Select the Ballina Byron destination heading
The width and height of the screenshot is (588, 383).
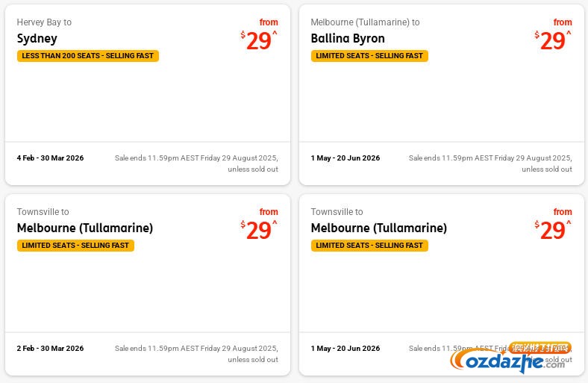tap(348, 38)
